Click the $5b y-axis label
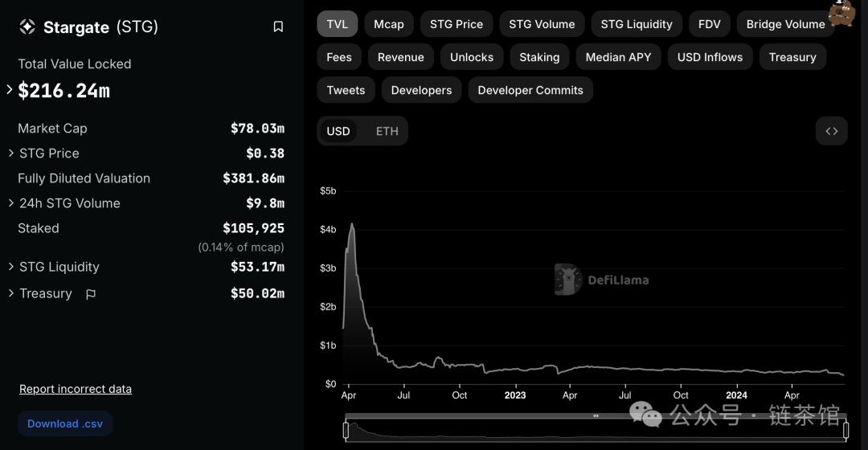868x450 pixels. click(x=328, y=191)
